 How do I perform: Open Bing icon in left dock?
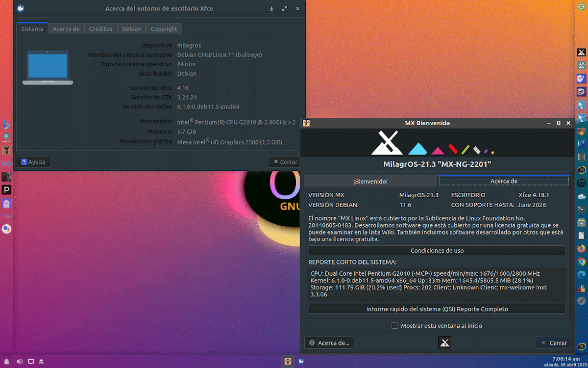point(6,124)
